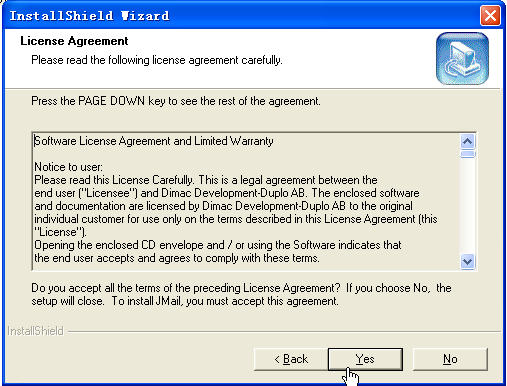
Task: Place cursor in Software License Agreement title line
Action: tap(154, 141)
